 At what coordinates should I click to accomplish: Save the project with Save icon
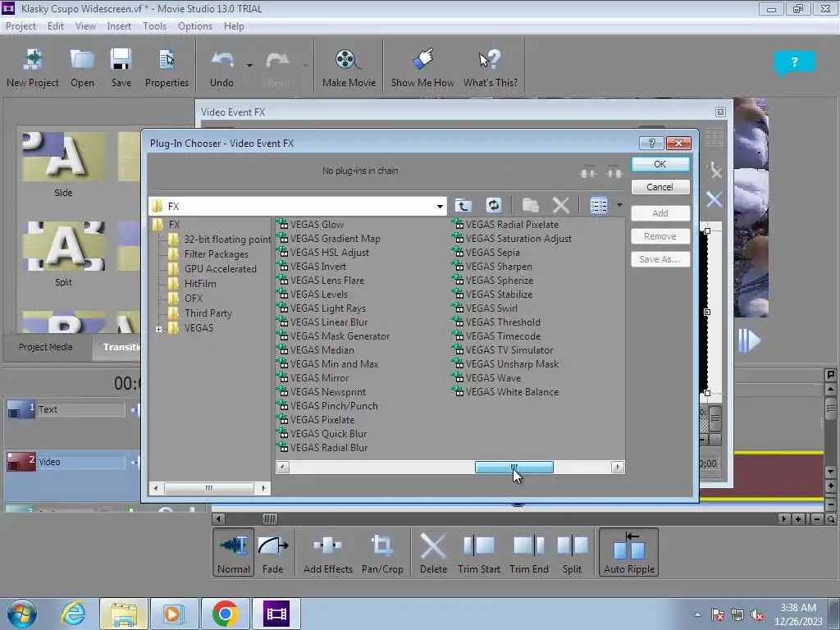pos(121,67)
